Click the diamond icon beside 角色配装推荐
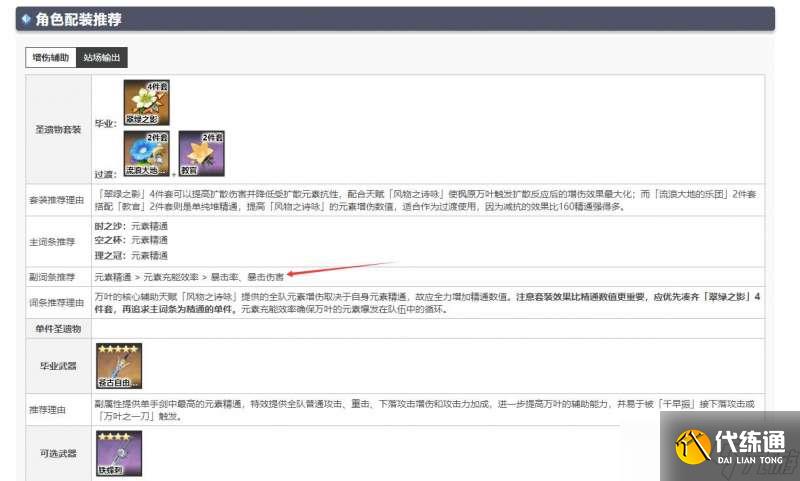 coord(26,19)
